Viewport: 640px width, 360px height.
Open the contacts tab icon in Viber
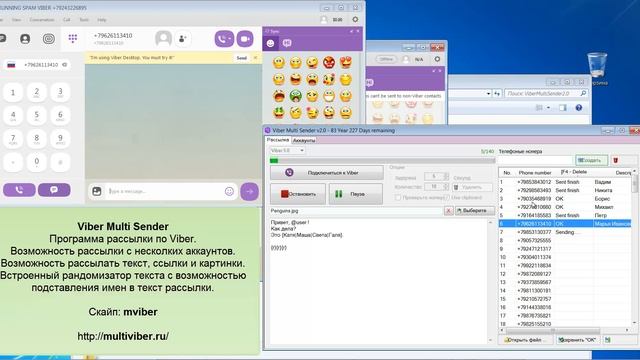click(25, 39)
